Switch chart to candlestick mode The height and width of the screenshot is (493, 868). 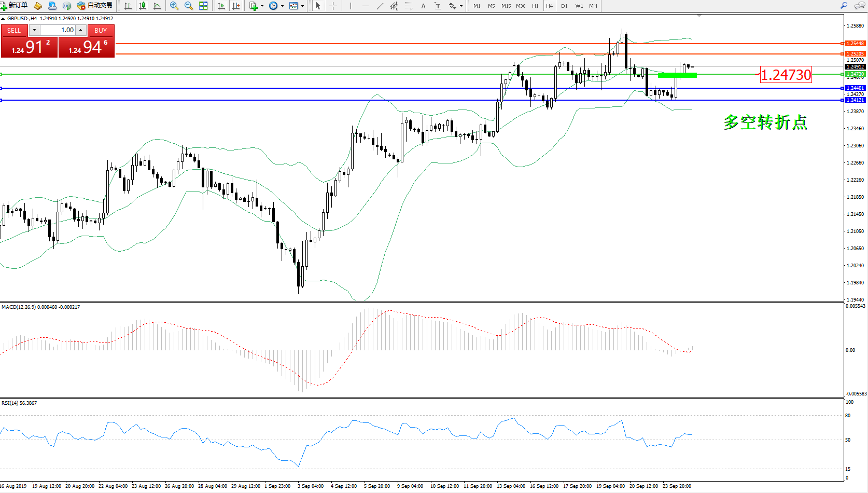click(143, 6)
